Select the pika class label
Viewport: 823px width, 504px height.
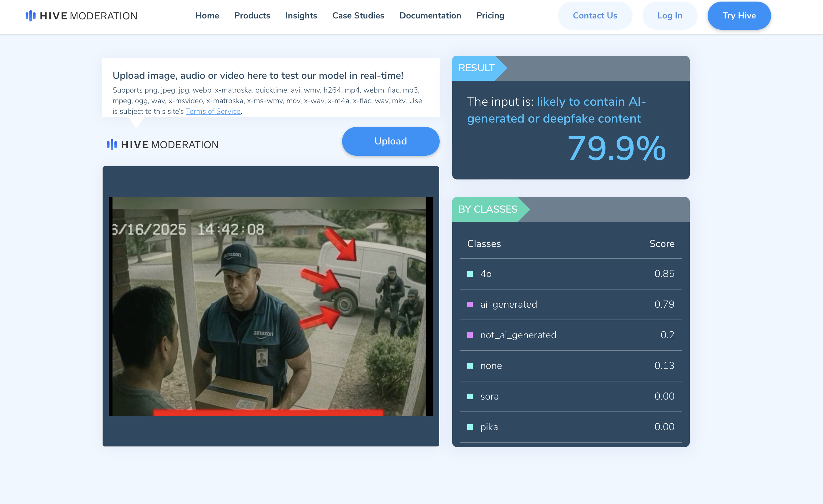(x=489, y=427)
